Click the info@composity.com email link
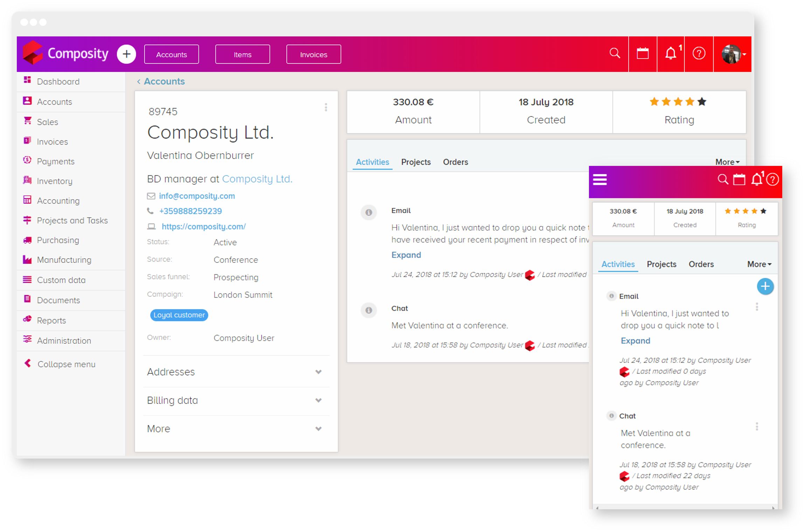This screenshot has width=805, height=532. point(197,196)
